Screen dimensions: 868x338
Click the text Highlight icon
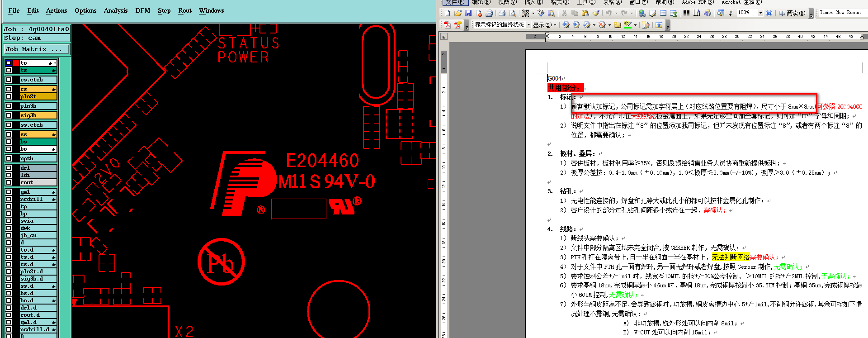(628, 25)
